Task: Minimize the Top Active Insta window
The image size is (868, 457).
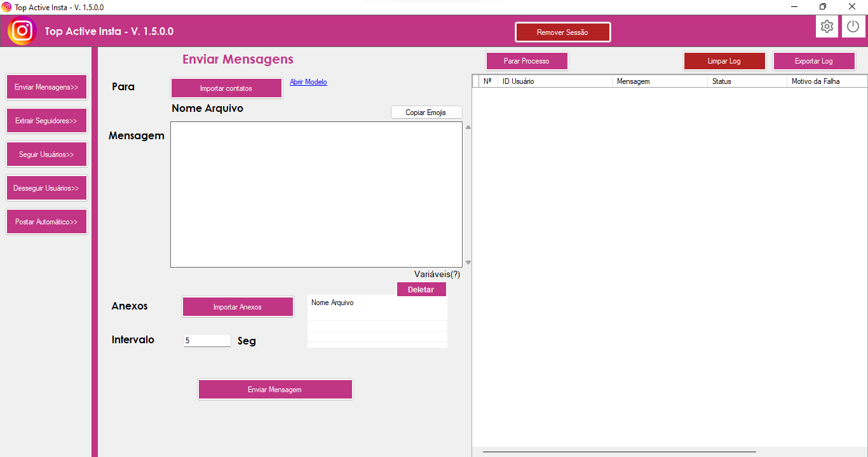Action: 794,7
